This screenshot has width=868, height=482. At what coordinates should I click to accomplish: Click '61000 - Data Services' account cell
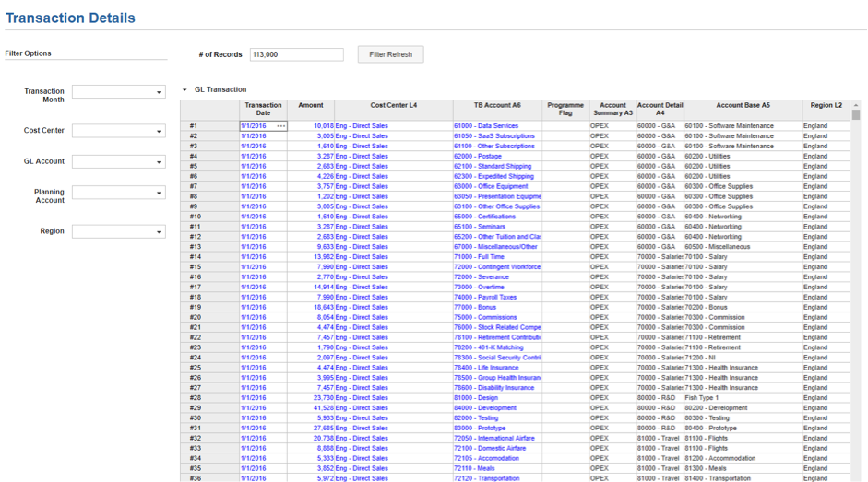[x=497, y=126]
